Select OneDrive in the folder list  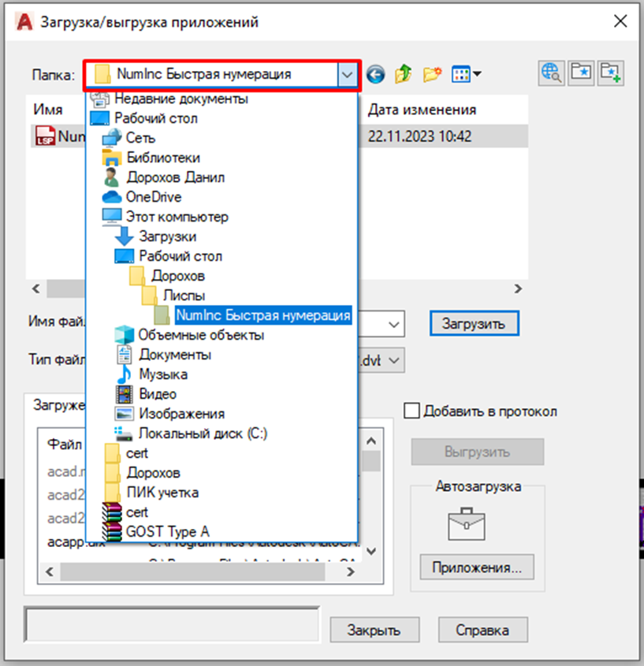coord(154,197)
